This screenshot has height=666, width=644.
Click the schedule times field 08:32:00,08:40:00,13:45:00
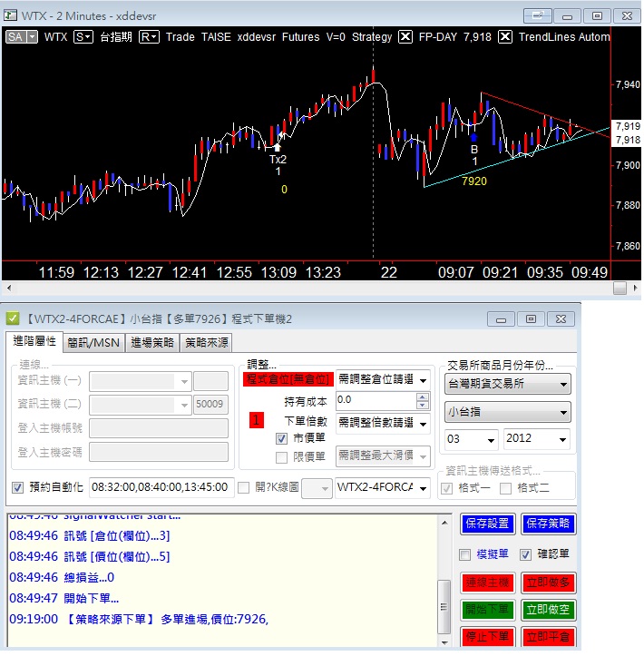[161, 487]
